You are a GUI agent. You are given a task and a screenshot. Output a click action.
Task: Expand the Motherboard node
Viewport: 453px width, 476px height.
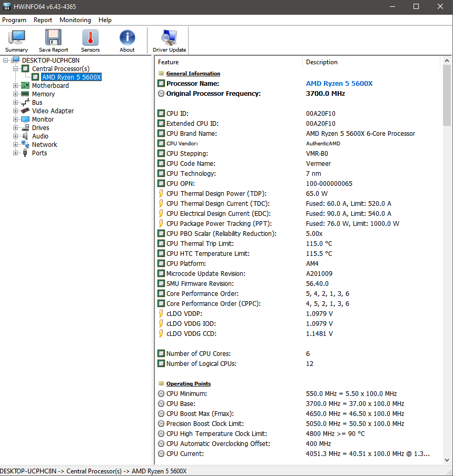[x=15, y=86]
